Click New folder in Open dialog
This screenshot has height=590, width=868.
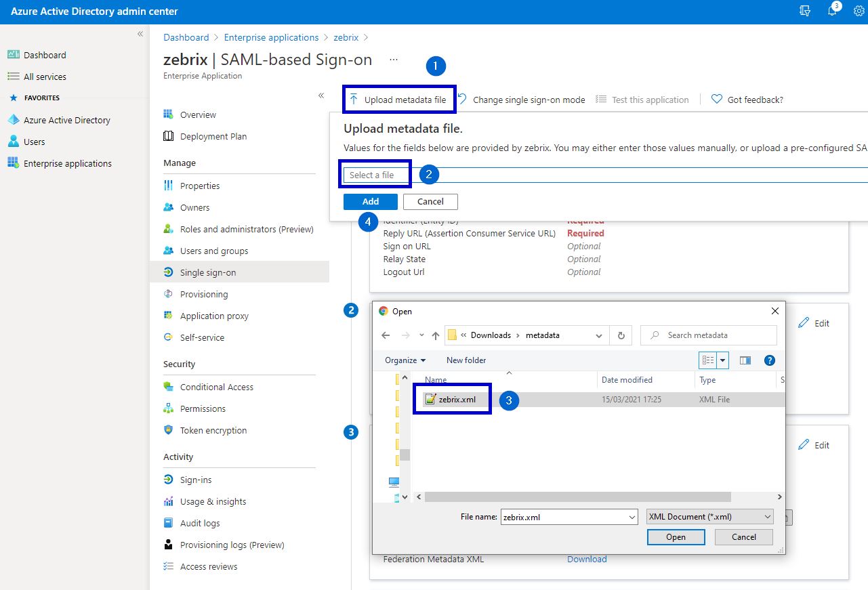coord(466,360)
